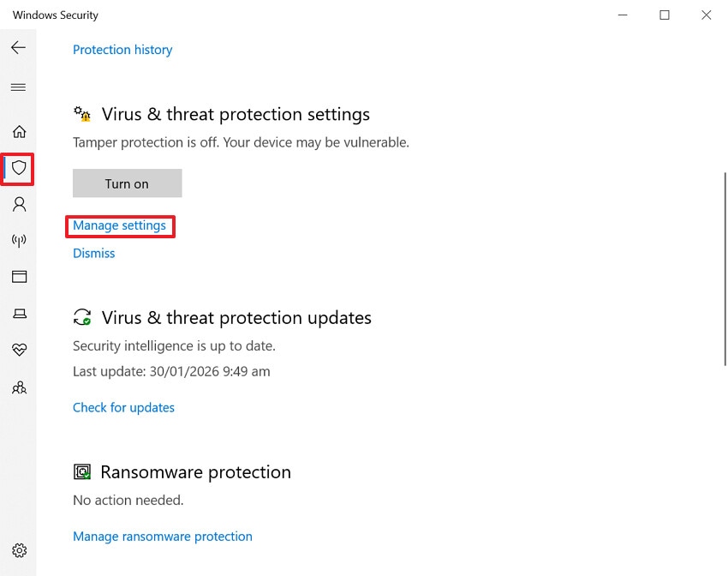
Task: Click the Manage settings link
Action: [120, 225]
